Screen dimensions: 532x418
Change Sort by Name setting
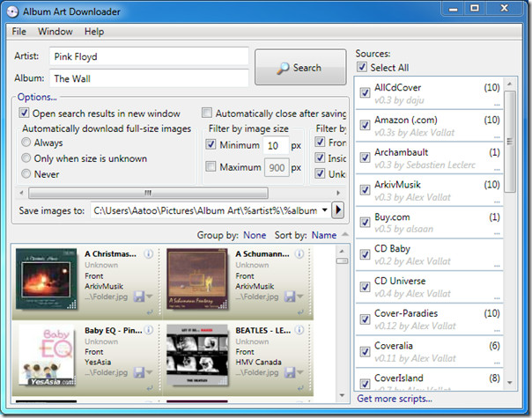click(x=324, y=235)
